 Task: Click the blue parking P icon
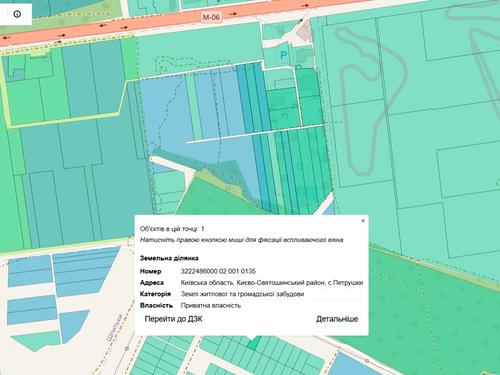pos(284,55)
